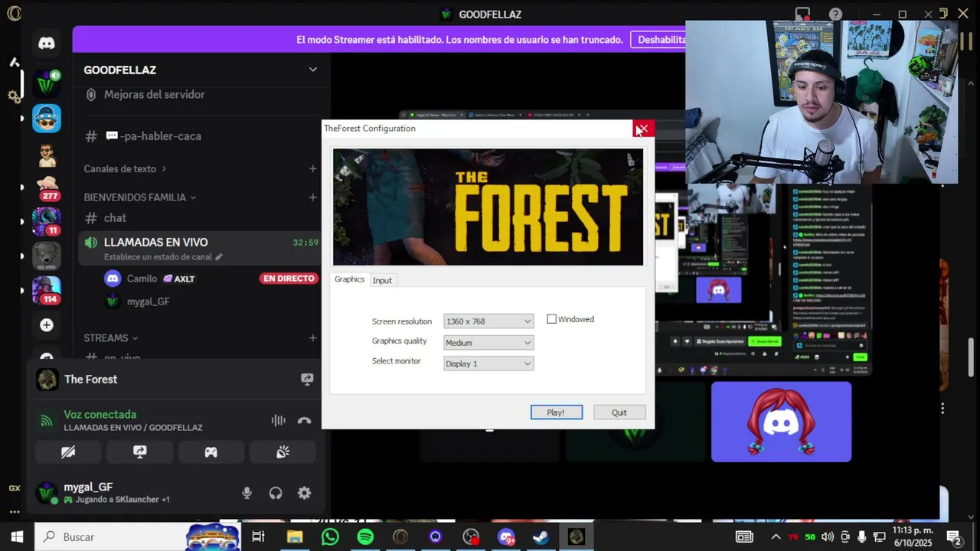The height and width of the screenshot is (551, 980).
Task: Disconnect from the voice call
Action: [304, 420]
